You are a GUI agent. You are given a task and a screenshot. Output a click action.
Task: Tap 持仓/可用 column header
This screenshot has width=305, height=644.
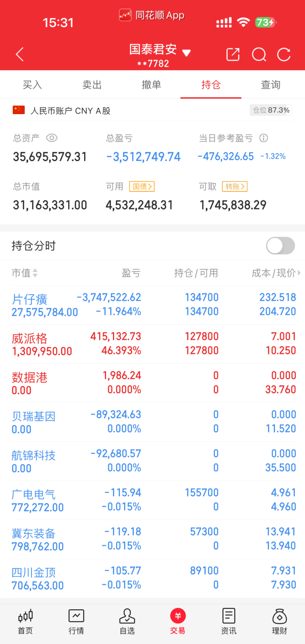coord(196,273)
